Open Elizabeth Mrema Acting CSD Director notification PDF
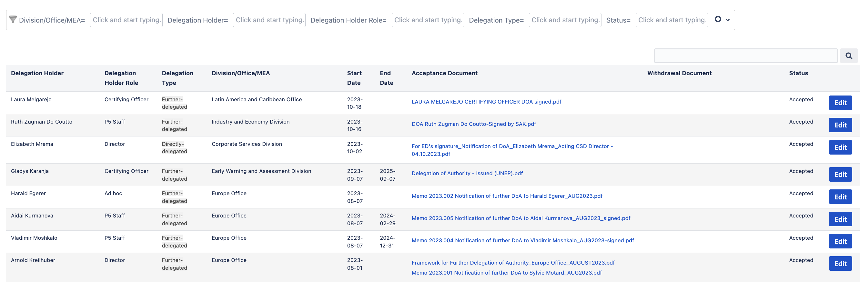The image size is (868, 282). (x=512, y=150)
